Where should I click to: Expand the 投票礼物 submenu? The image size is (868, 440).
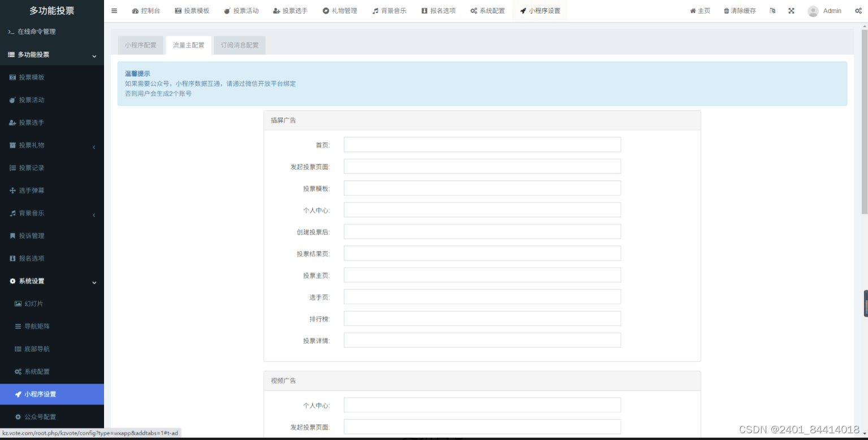click(x=37, y=145)
